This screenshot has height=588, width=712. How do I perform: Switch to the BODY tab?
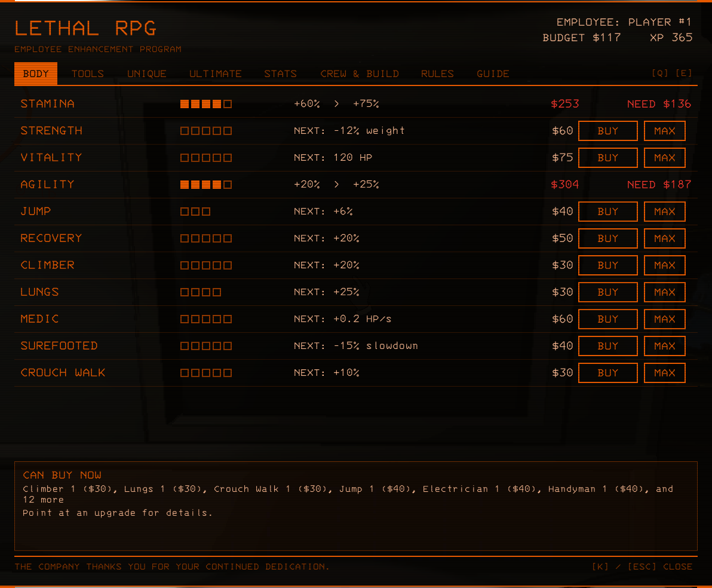tap(36, 73)
